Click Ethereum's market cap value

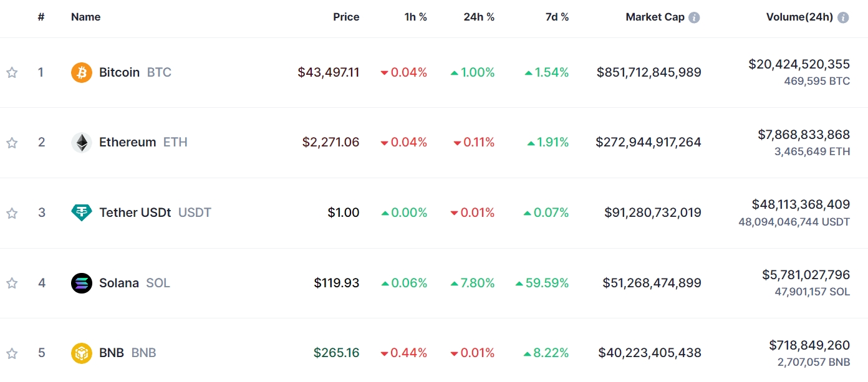click(649, 143)
